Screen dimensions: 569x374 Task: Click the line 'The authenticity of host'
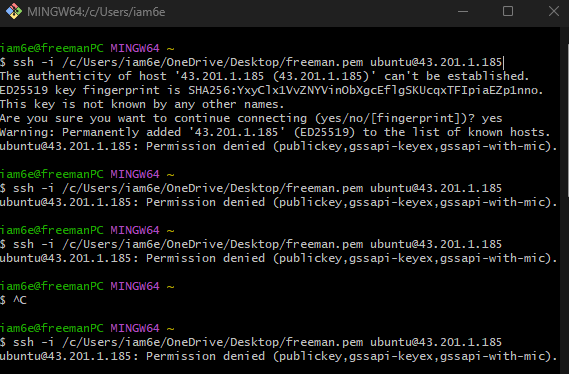pyautogui.click(x=265, y=76)
